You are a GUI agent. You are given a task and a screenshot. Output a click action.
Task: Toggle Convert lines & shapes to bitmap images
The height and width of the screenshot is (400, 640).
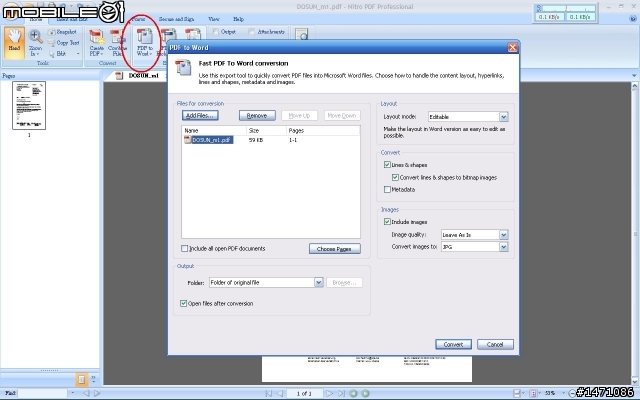point(395,178)
